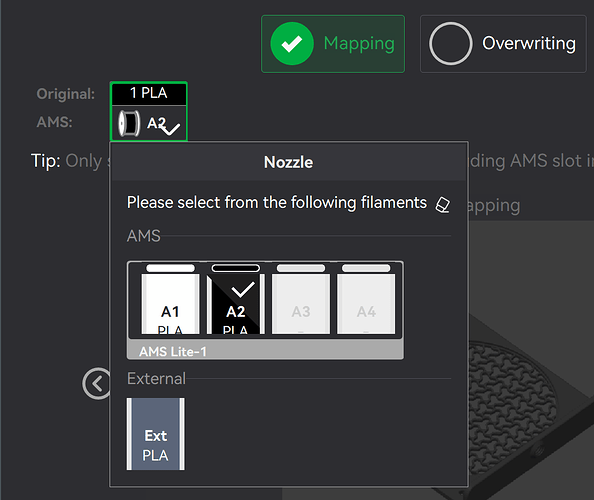Enable the Mapping mode option
Image resolution: width=594 pixels, height=500 pixels.
[333, 44]
